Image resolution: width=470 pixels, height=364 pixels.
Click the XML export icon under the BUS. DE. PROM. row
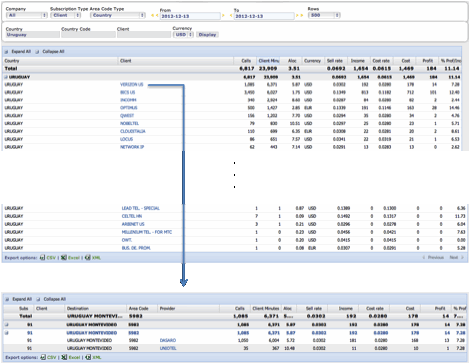[x=88, y=258]
